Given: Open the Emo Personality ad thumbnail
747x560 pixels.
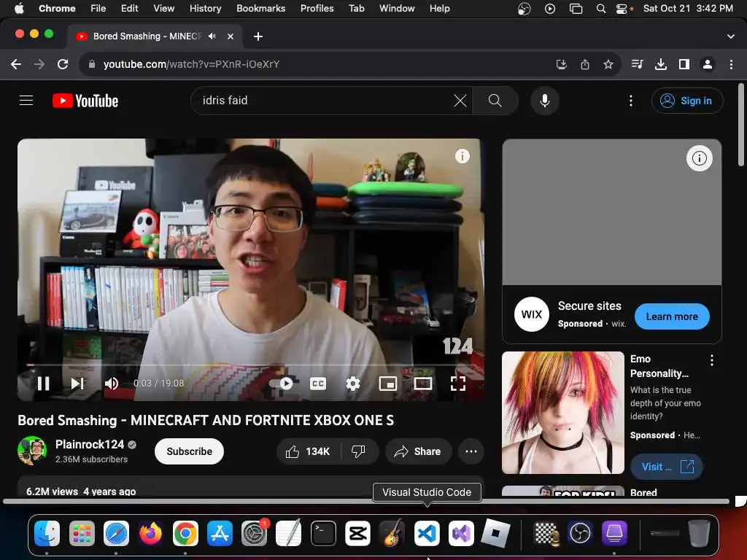Looking at the screenshot, I should pos(562,413).
